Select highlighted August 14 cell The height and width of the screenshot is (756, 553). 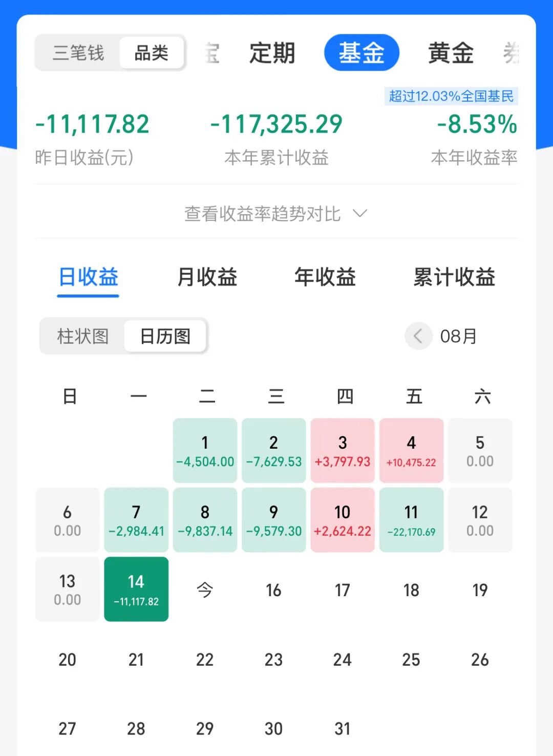point(136,589)
